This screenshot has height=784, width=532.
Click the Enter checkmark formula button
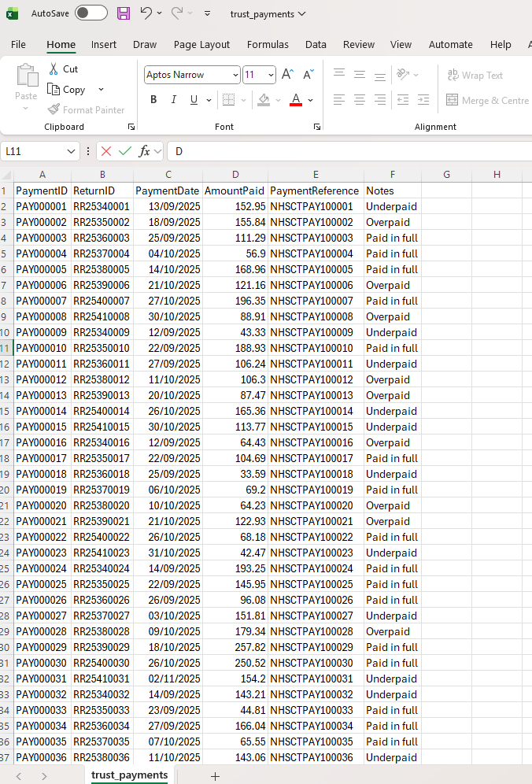(125, 151)
